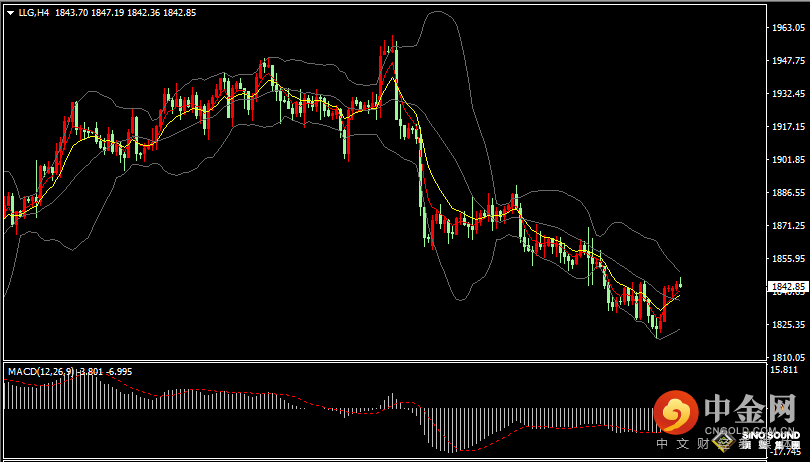The height and width of the screenshot is (462, 810).
Task: Click the orange cloud CNGOLD logo icon
Action: click(x=676, y=412)
